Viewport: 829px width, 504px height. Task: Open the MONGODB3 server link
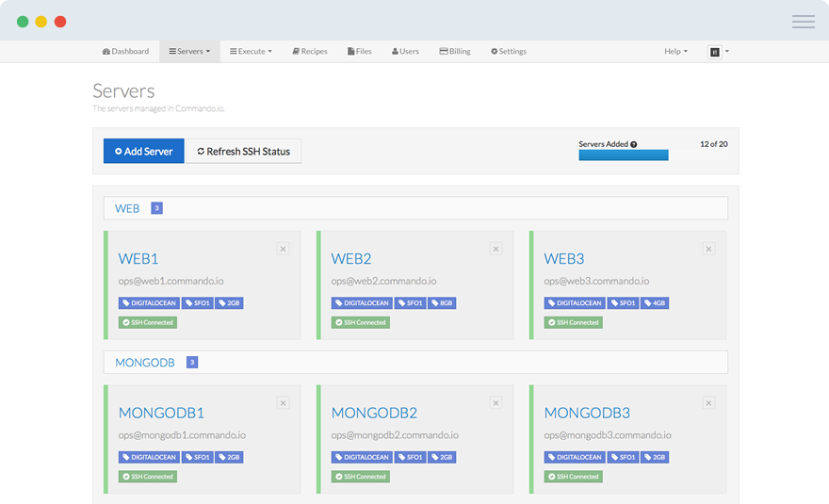tap(588, 413)
